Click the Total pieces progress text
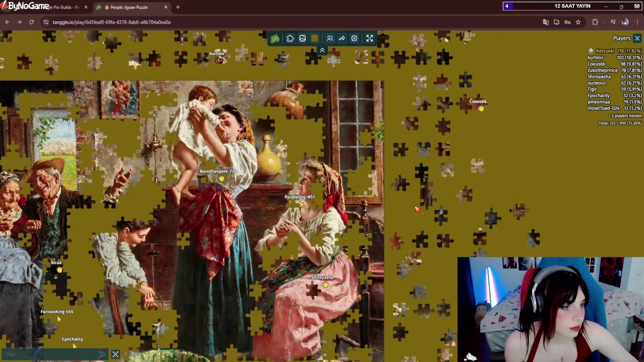The image size is (644, 362). coord(619,123)
